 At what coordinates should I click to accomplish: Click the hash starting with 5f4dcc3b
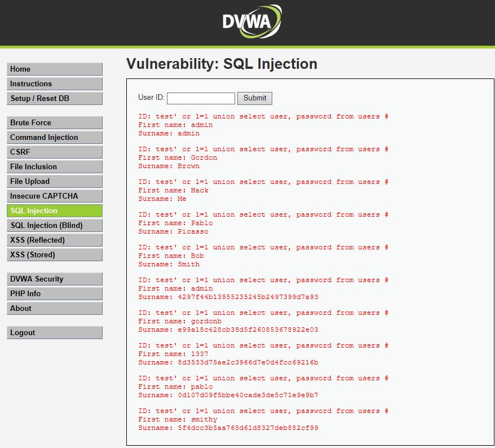pos(248,428)
